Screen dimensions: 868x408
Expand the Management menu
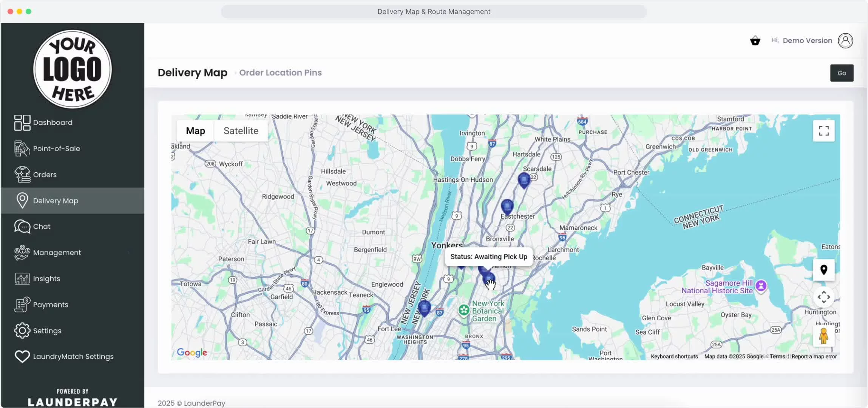(57, 252)
